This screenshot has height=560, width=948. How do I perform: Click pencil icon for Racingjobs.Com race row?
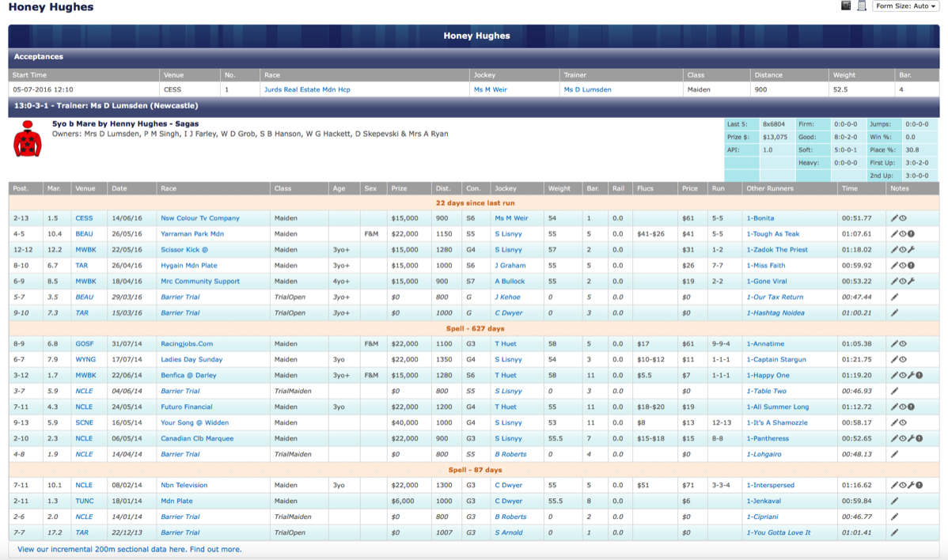click(x=894, y=344)
